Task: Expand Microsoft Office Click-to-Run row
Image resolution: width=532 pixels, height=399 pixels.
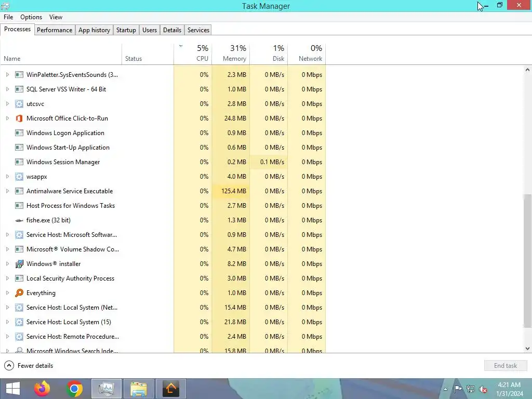Action: (x=7, y=118)
